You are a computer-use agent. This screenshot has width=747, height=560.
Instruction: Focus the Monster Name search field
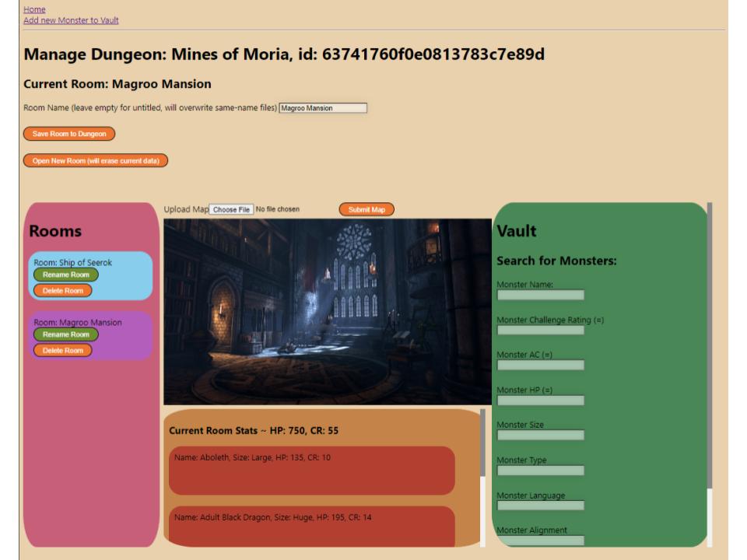[x=541, y=296]
